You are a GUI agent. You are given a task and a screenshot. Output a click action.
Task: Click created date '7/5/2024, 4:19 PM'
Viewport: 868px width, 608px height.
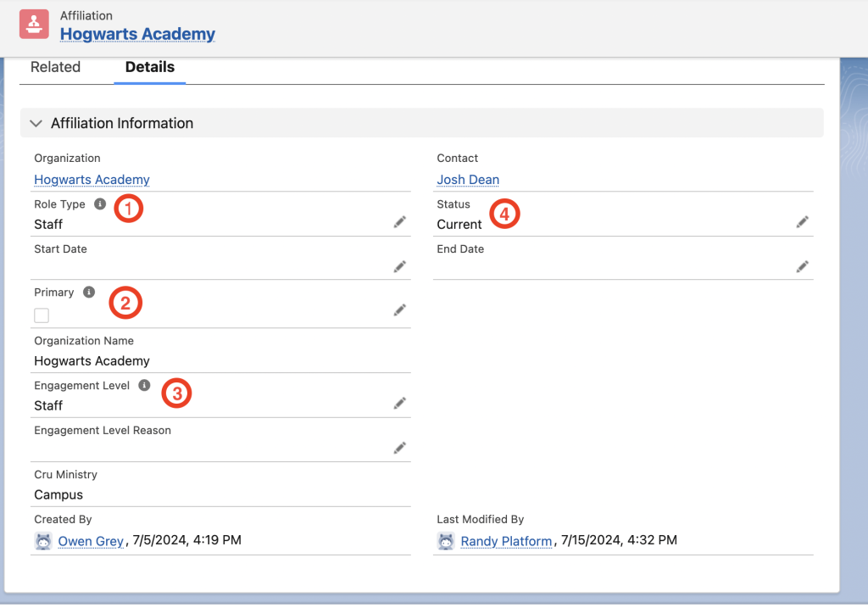coord(186,540)
